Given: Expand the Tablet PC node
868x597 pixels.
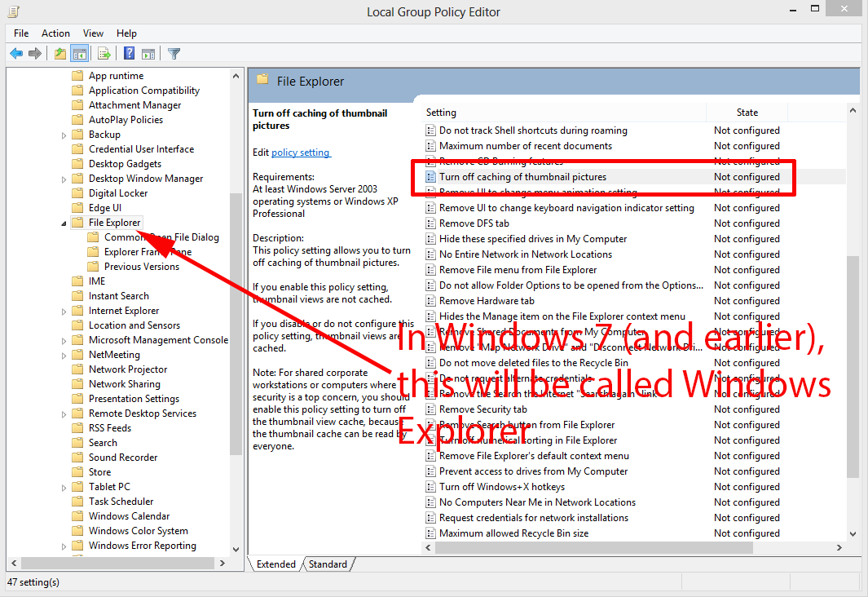Looking at the screenshot, I should 64,488.
